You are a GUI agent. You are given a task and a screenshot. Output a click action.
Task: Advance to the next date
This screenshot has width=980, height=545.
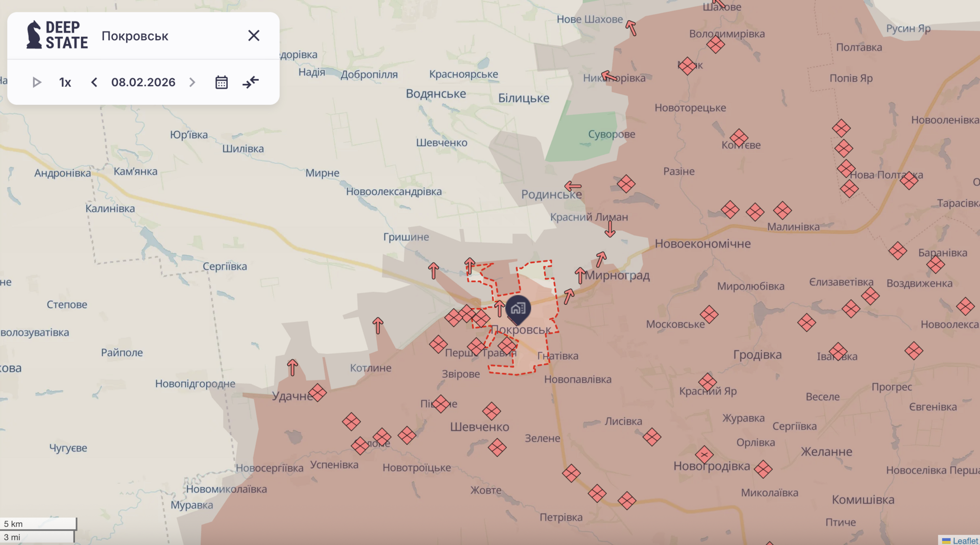[193, 82]
